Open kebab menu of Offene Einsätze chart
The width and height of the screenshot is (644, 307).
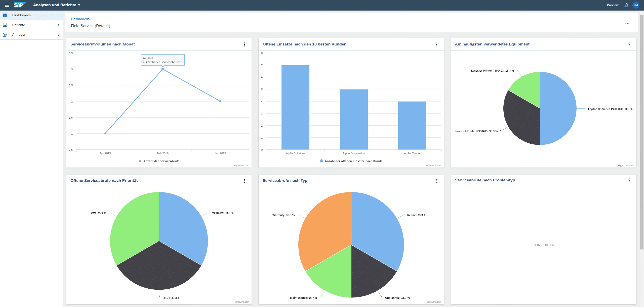point(437,44)
